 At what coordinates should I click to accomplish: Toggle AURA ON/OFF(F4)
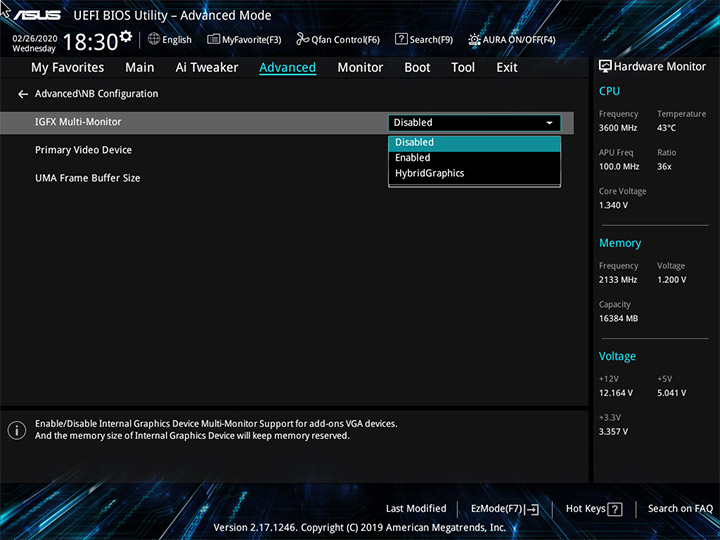click(512, 39)
